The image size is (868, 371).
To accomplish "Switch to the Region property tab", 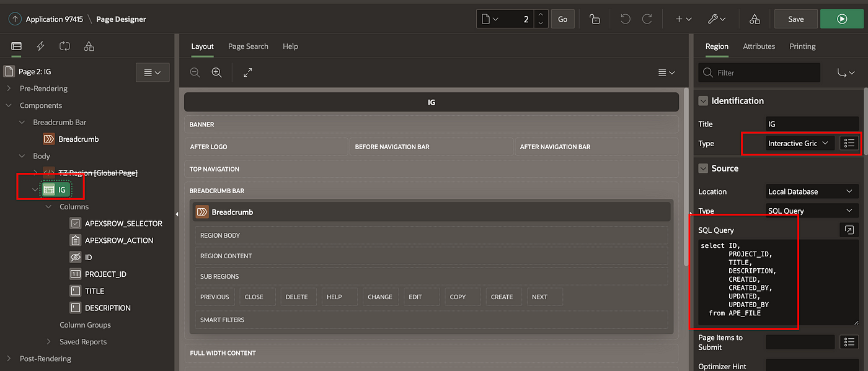I will (x=717, y=46).
